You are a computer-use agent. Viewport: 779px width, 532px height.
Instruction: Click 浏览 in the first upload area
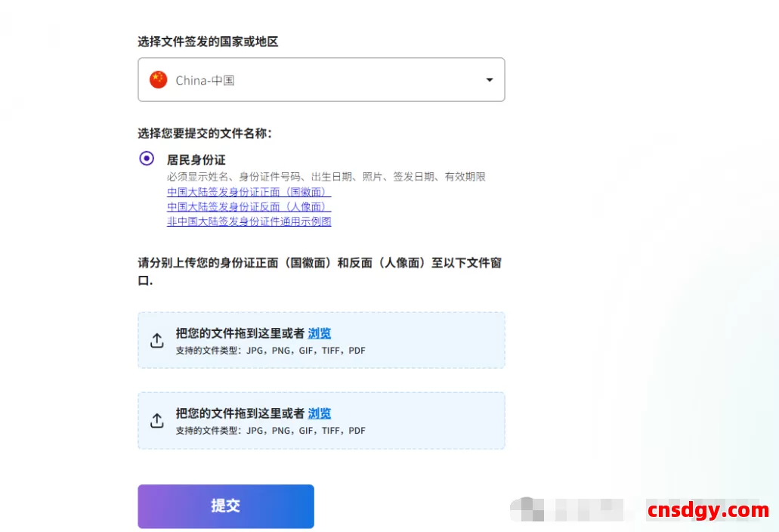pyautogui.click(x=320, y=332)
